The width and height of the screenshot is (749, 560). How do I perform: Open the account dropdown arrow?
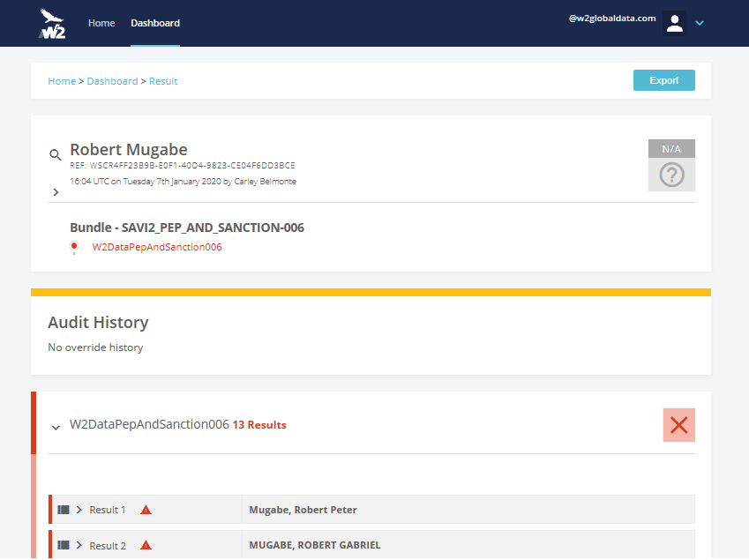(700, 23)
